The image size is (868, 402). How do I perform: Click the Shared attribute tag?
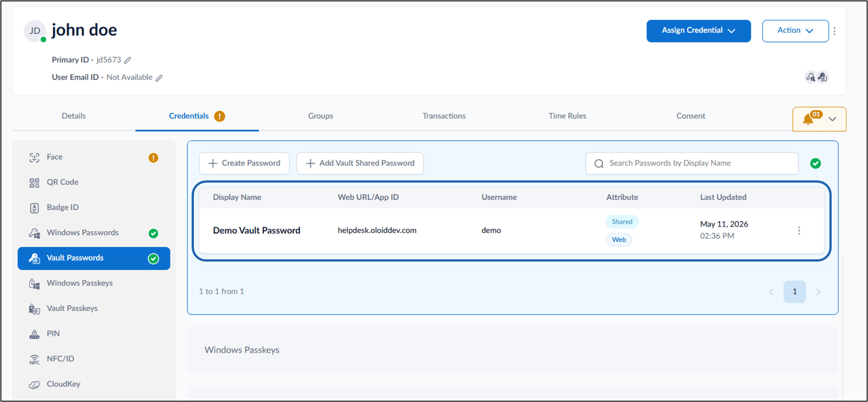[x=622, y=222]
